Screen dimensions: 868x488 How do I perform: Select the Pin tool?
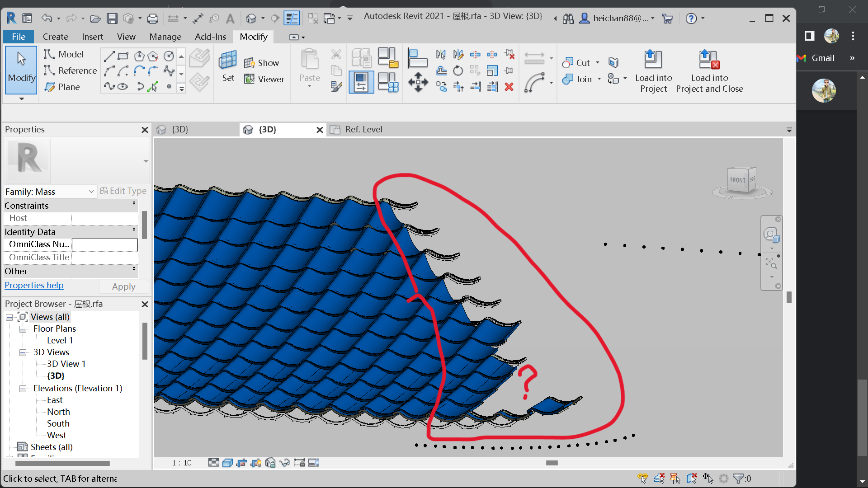509,70
